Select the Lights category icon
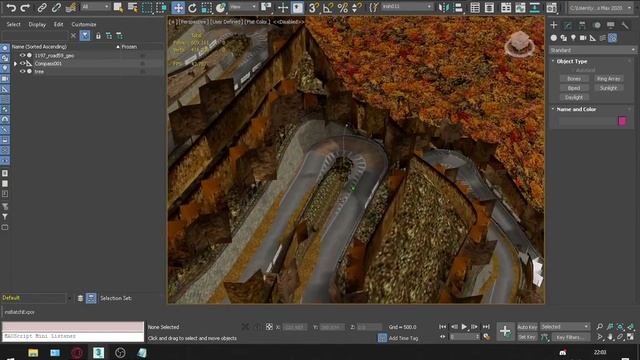Viewport: 640px width, 360px height. pos(573,38)
